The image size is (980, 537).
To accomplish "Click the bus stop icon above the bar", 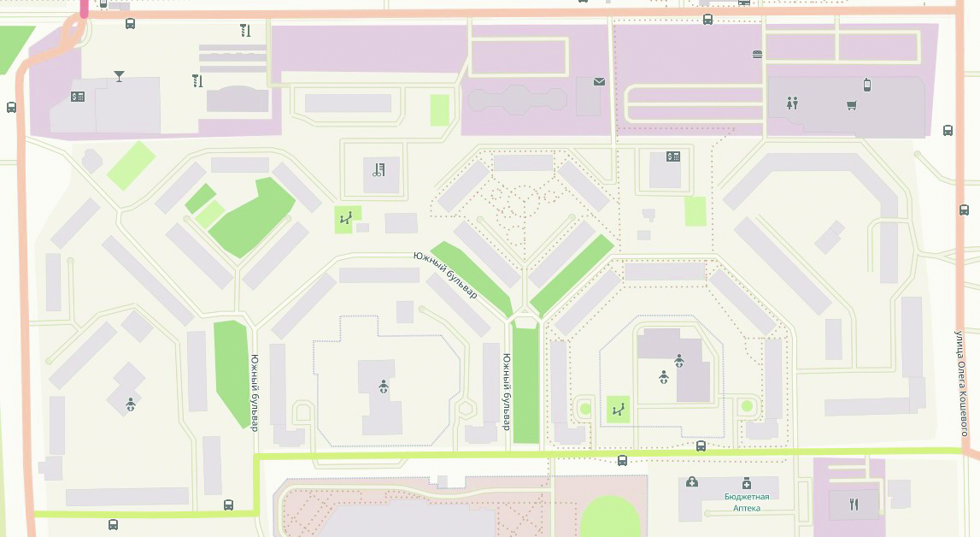I will 130,24.
